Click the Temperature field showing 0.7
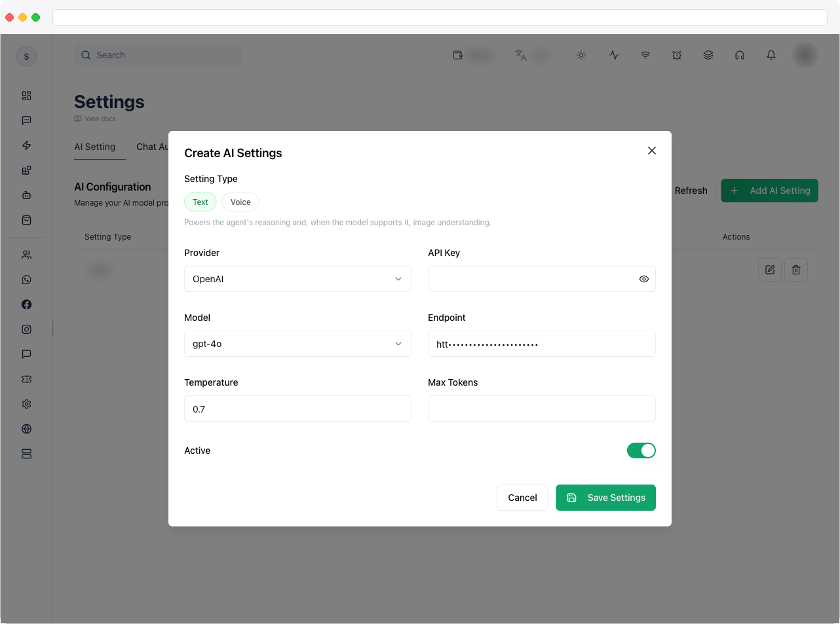 coord(298,409)
